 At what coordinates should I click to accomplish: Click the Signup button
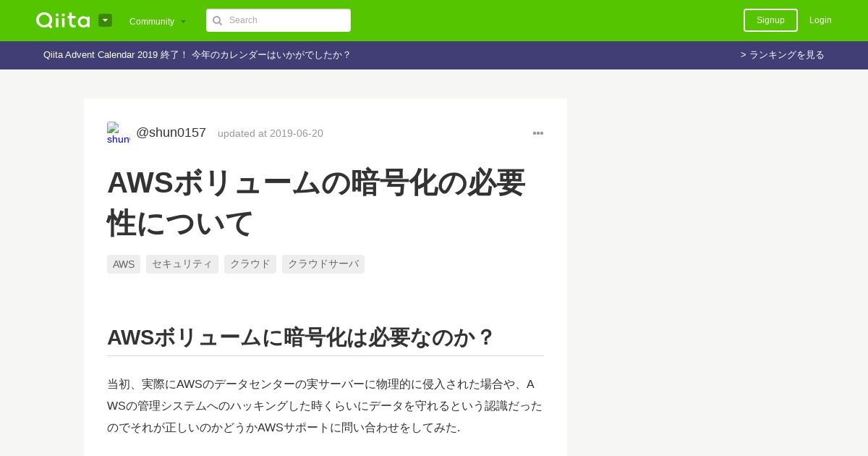click(x=770, y=20)
